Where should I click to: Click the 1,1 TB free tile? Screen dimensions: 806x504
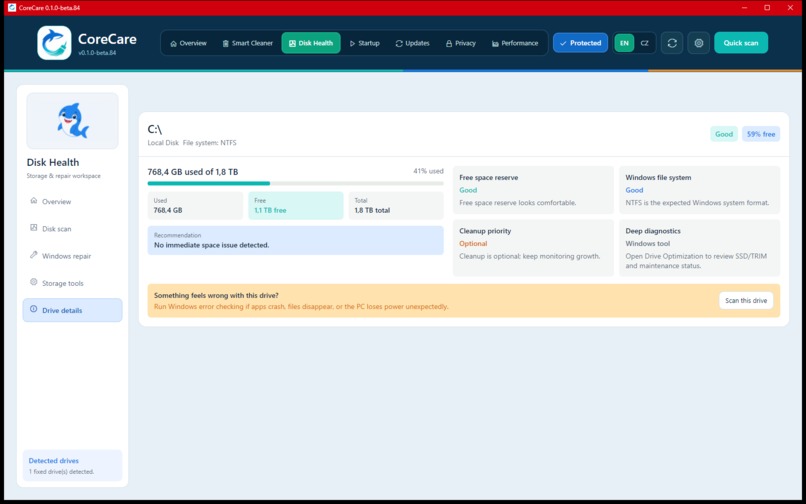[296, 206]
